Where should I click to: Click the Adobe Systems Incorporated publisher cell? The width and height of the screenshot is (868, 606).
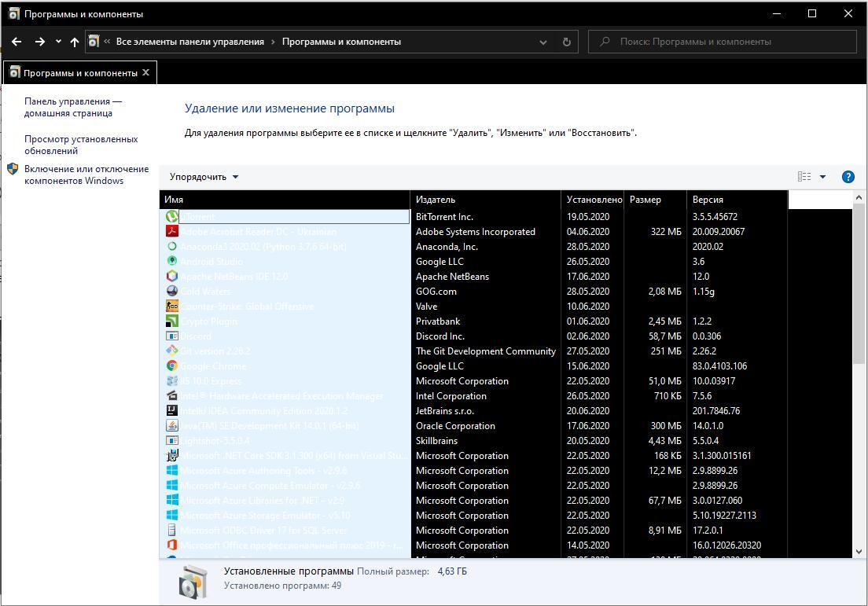[476, 231]
